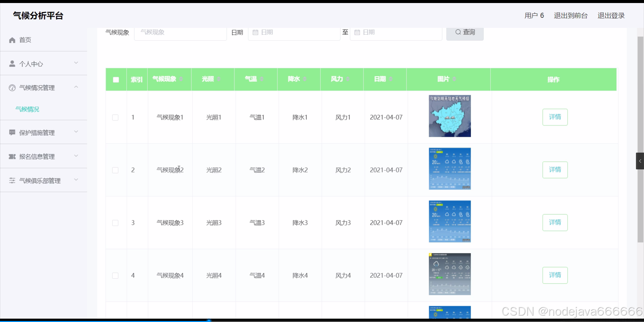
Task: Expand the 气候俱乐部管理 menu chevron
Action: [76, 180]
